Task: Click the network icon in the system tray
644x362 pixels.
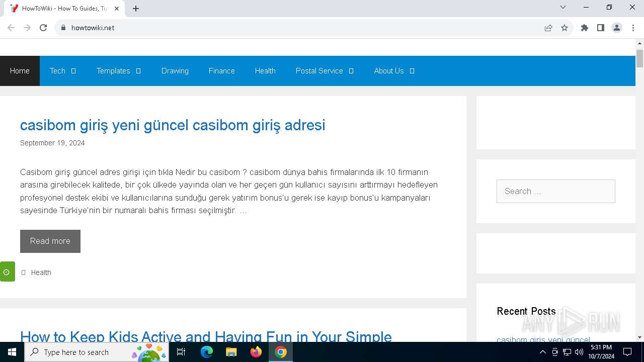Action: tap(567, 352)
